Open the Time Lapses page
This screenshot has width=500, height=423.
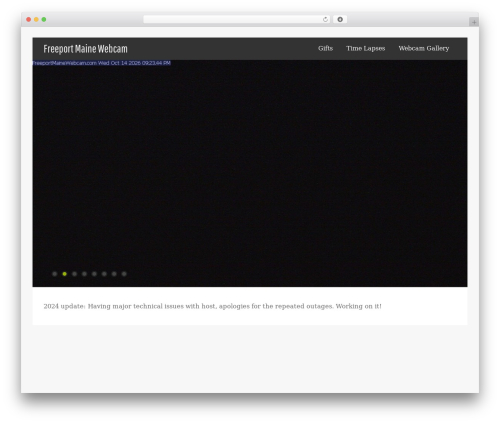click(x=365, y=48)
